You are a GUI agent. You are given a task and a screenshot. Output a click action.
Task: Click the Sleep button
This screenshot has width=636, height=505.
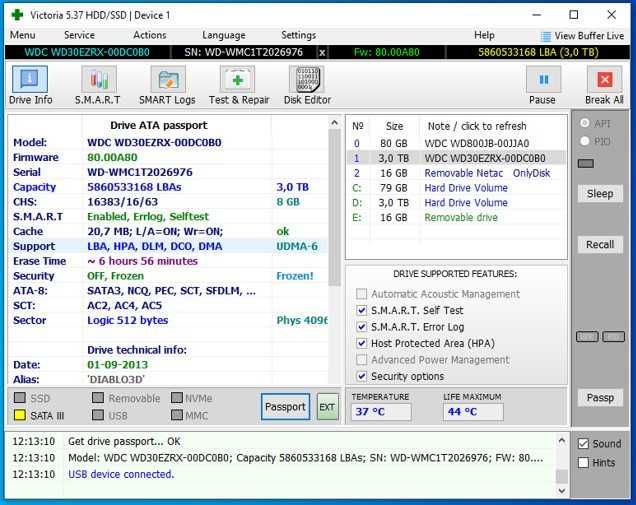[x=600, y=193]
